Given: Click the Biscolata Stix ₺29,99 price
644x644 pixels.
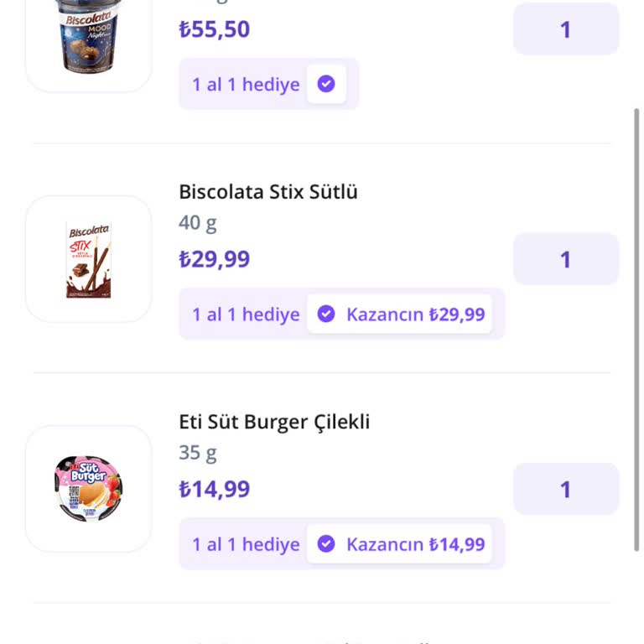Looking at the screenshot, I should coord(215,259).
